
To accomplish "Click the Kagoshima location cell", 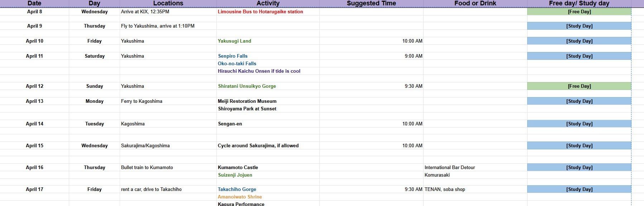I will (x=168, y=124).
